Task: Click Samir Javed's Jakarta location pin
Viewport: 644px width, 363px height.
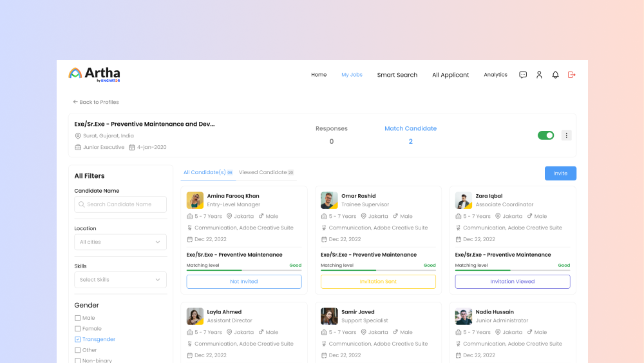Action: point(363,332)
